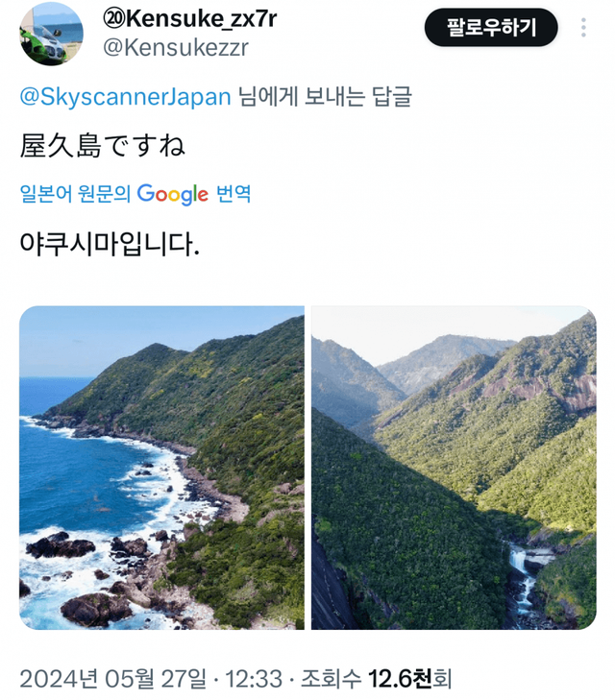
Task: Click the 님에게 보내는 답글 reply label
Action: [x=325, y=96]
